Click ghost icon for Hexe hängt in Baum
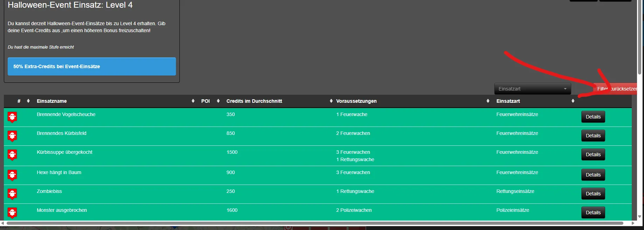Viewport: 644px width, 230px height. tap(12, 175)
